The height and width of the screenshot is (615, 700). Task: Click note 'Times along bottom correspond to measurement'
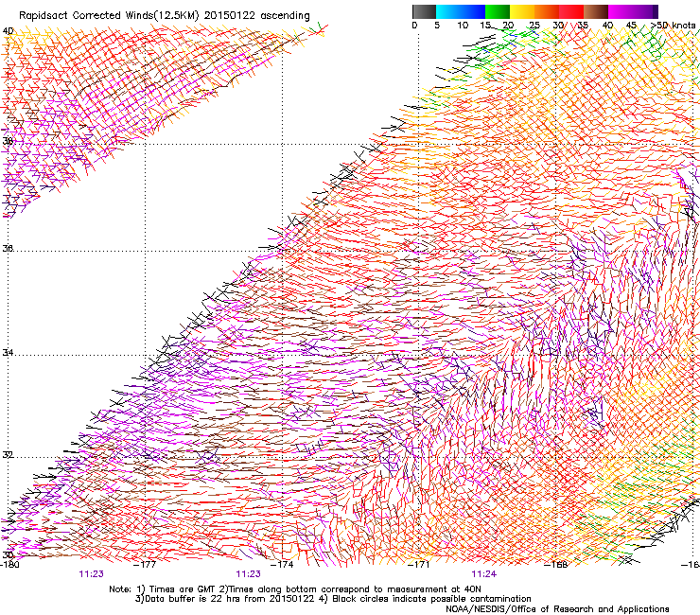(339, 589)
